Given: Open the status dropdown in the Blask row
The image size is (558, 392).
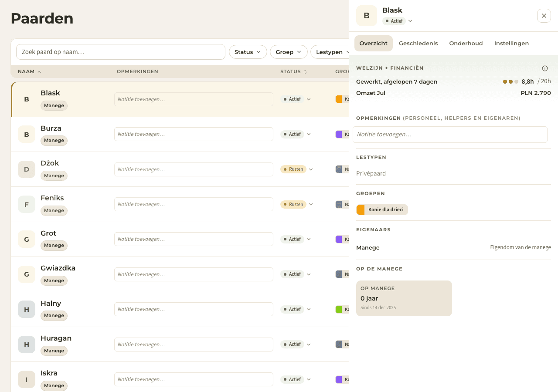Looking at the screenshot, I should click(x=296, y=99).
